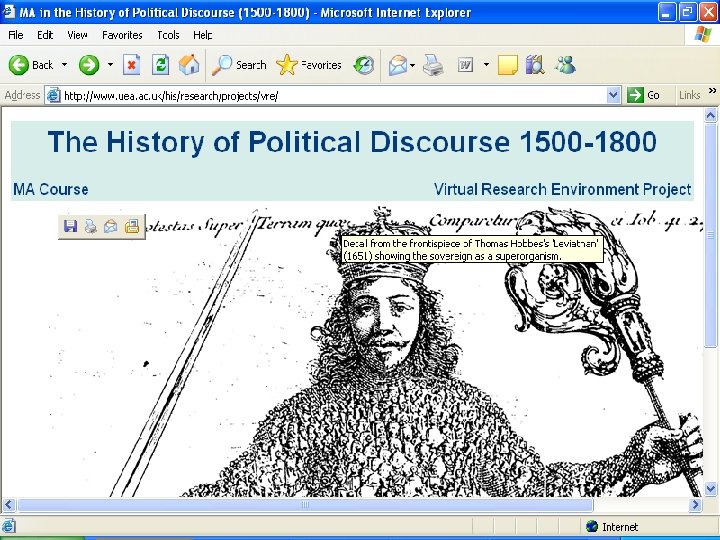Expand the Edit with Word dropdown arrow
This screenshot has width=720, height=540.
(486, 65)
